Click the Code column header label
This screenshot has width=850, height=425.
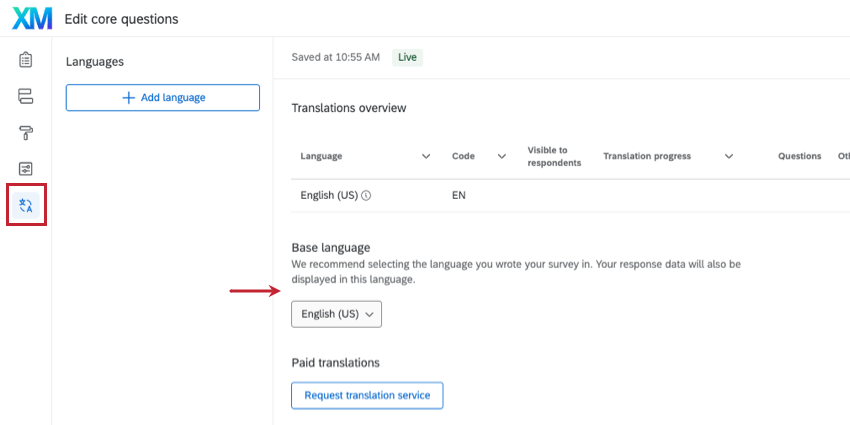point(463,157)
